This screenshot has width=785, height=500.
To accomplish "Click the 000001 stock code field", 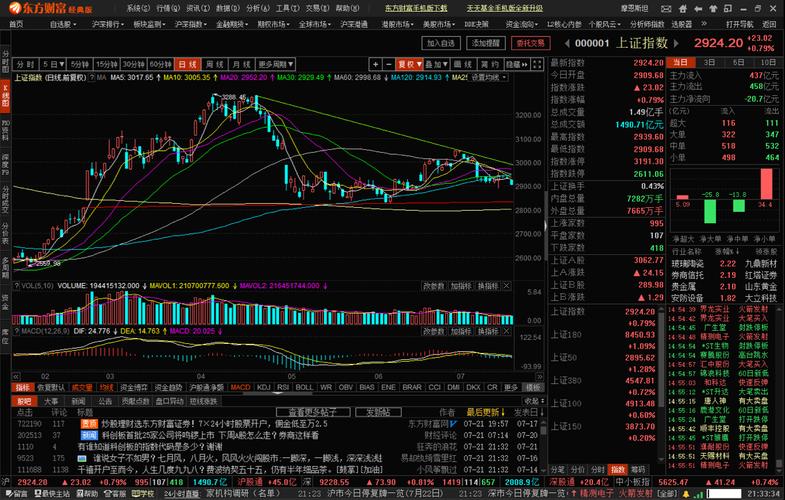I will [592, 44].
